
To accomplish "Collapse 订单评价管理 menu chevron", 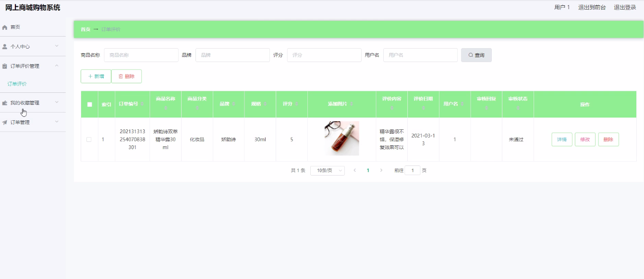I will 57,66.
